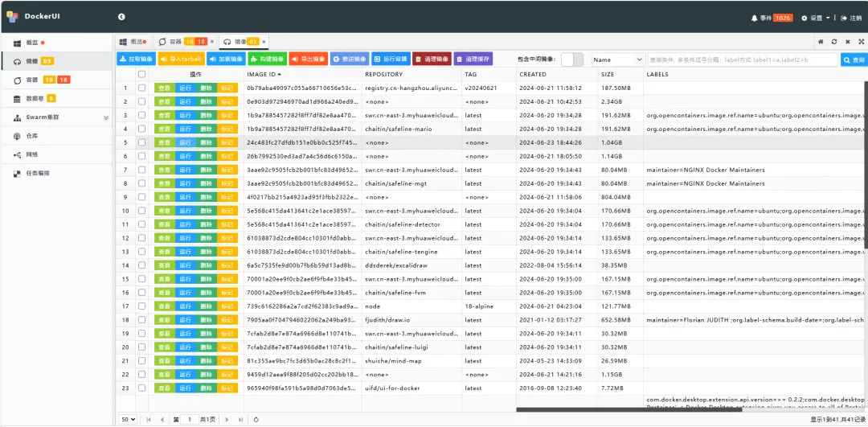Image resolution: width=868 pixels, height=427 pixels.
Task: Check the checkbox for row 1
Action: (142, 88)
